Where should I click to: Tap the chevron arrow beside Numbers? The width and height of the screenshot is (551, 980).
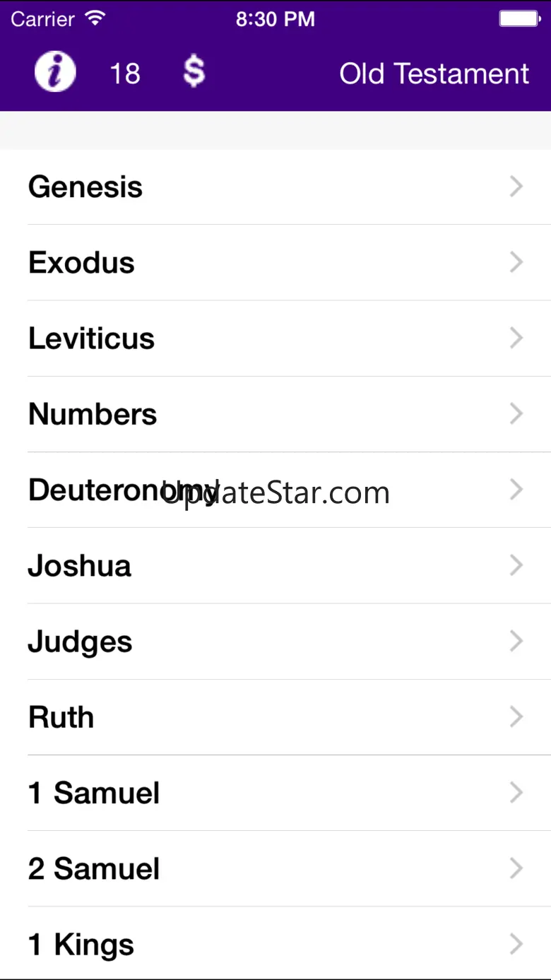coord(516,414)
